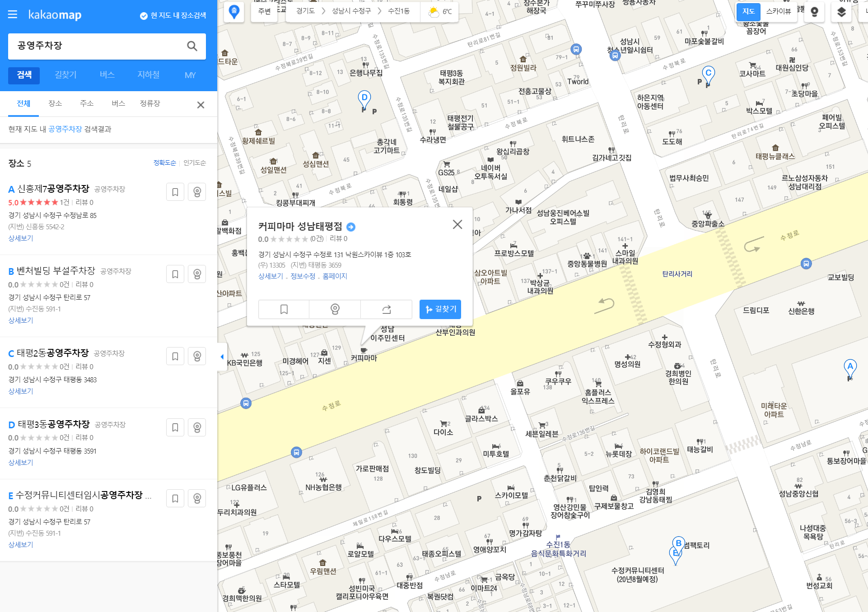Click 길찾기 button in 커피마마 popup
The height and width of the screenshot is (612, 868).
(440, 309)
